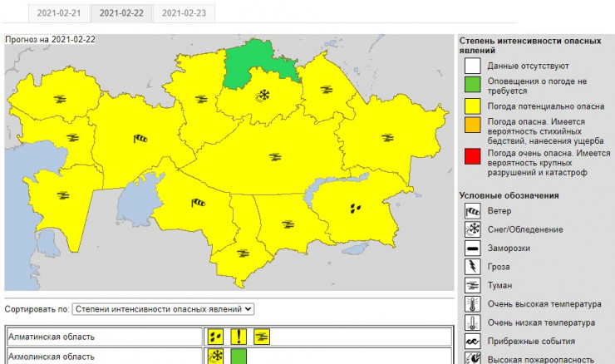Screen dimensions: 615x364
Task: Click the 'Акмолинская область' row label
Action: click(x=52, y=357)
